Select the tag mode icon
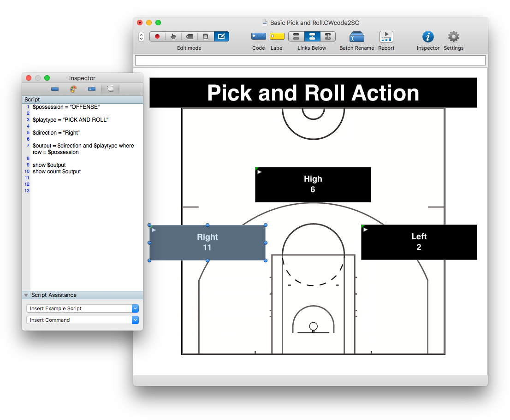The height and width of the screenshot is (420, 510). point(190,36)
